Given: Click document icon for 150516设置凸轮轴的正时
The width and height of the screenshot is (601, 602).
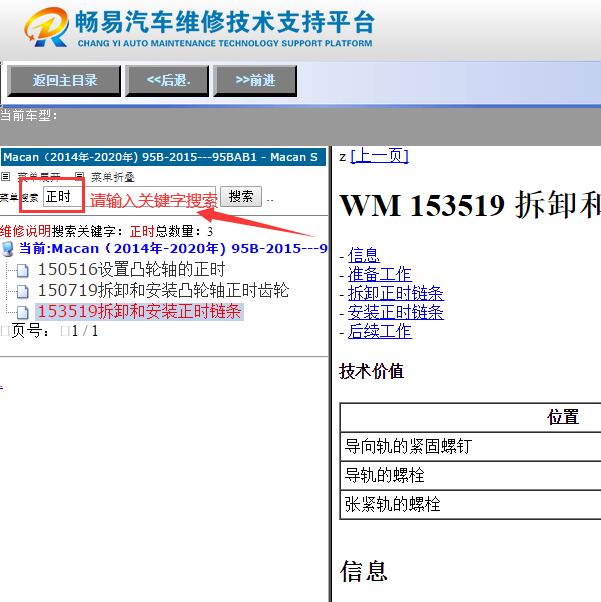Looking at the screenshot, I should point(23,270).
